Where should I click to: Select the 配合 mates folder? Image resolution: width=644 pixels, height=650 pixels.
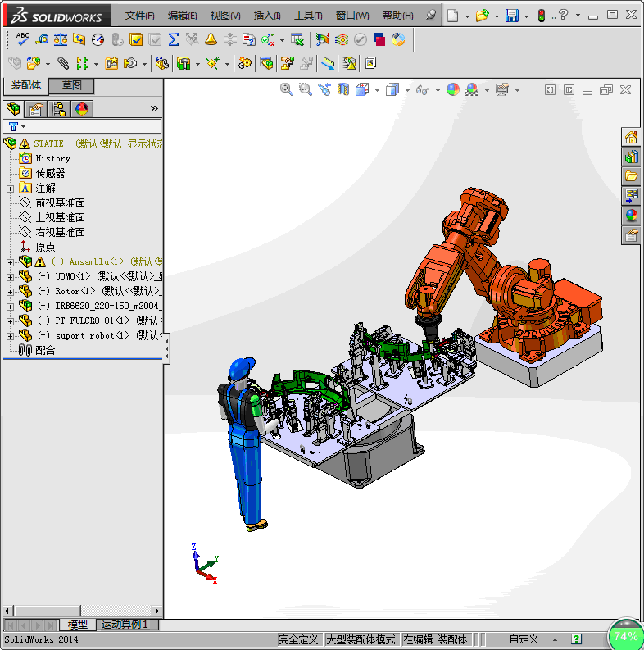click(45, 350)
